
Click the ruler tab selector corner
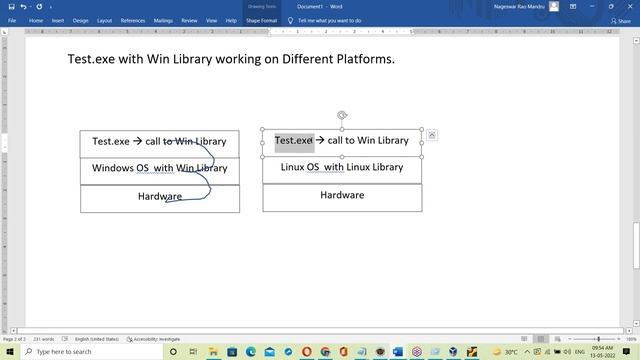(x=4, y=32)
